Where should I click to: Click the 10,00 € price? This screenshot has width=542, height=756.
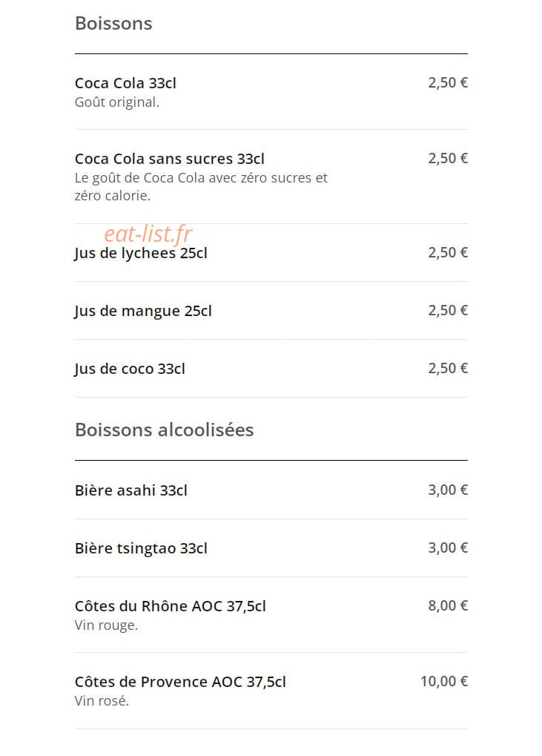coord(443,681)
